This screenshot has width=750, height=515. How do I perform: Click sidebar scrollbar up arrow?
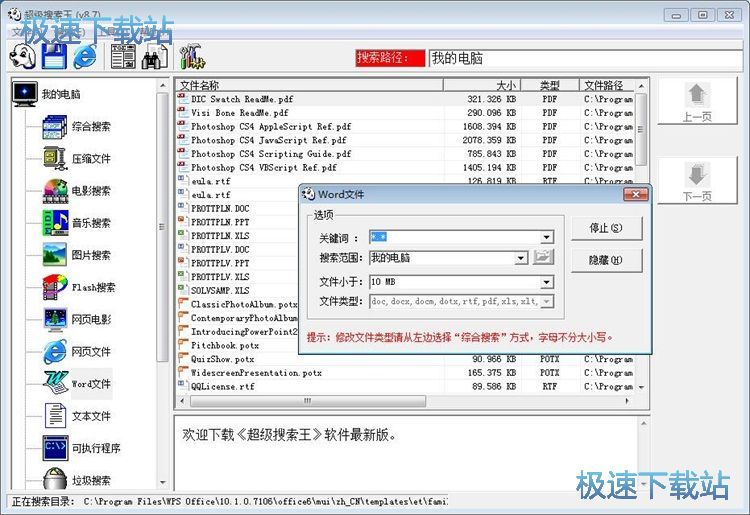[x=163, y=85]
